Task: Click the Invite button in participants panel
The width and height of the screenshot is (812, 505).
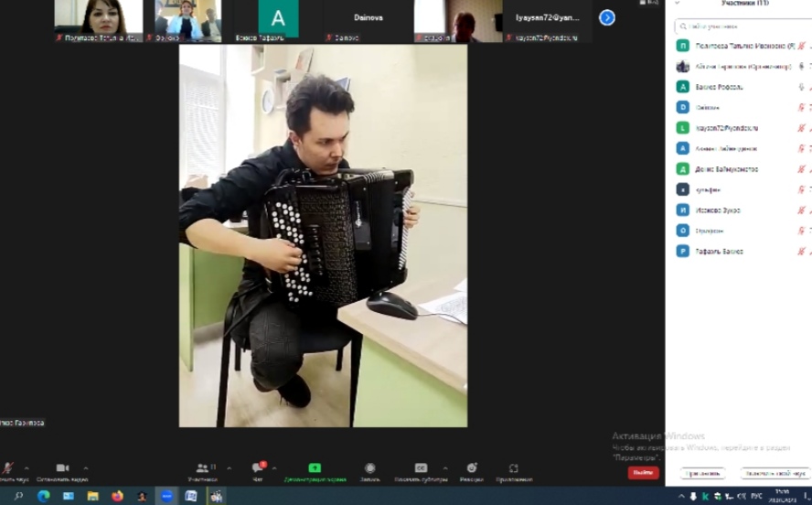Action: click(x=703, y=473)
